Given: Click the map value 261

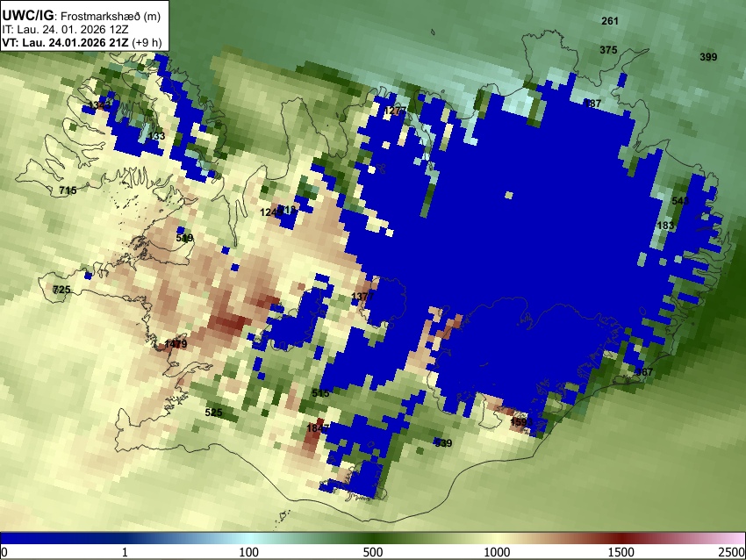Looking at the screenshot, I should click(610, 21).
